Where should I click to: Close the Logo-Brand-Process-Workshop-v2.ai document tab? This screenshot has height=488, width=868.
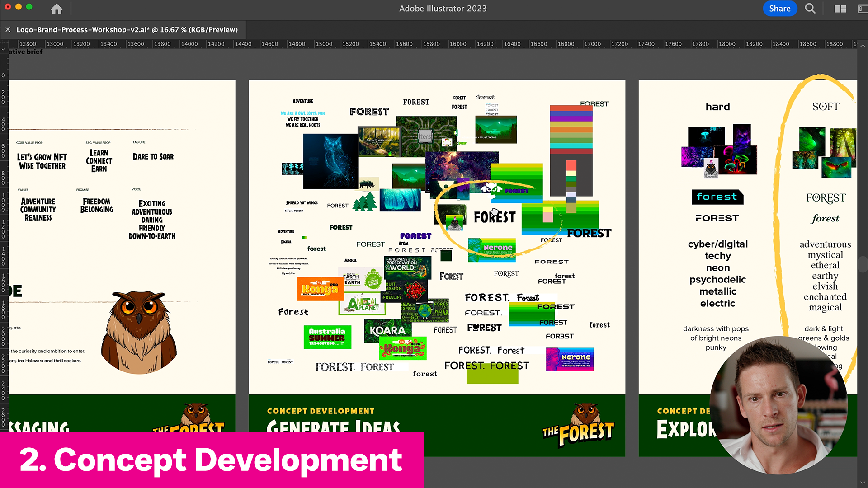(x=8, y=30)
